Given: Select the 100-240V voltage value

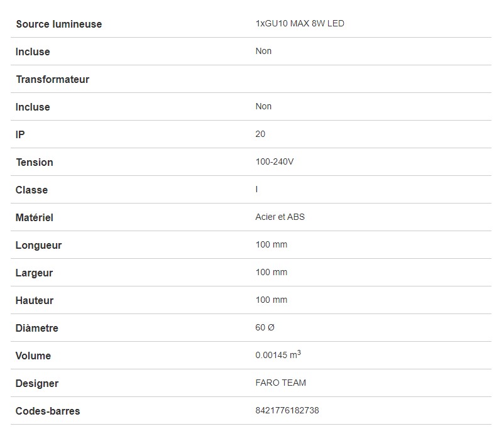Looking at the screenshot, I should tap(275, 161).
